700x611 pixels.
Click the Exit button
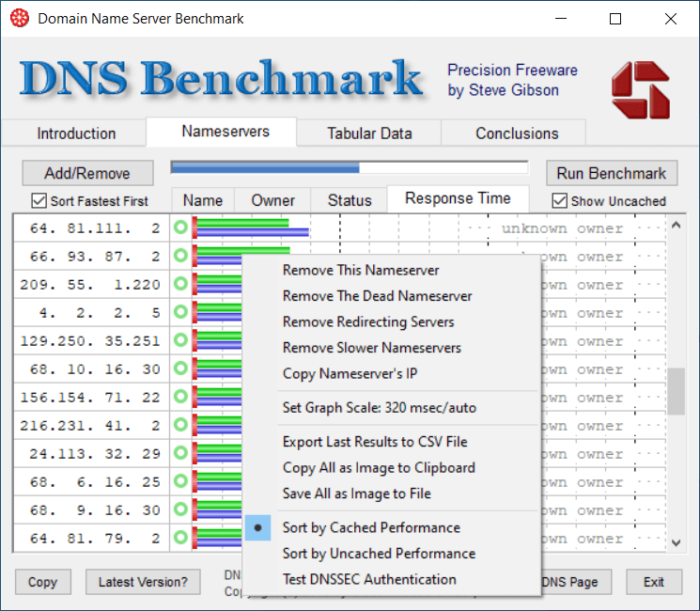point(654,582)
